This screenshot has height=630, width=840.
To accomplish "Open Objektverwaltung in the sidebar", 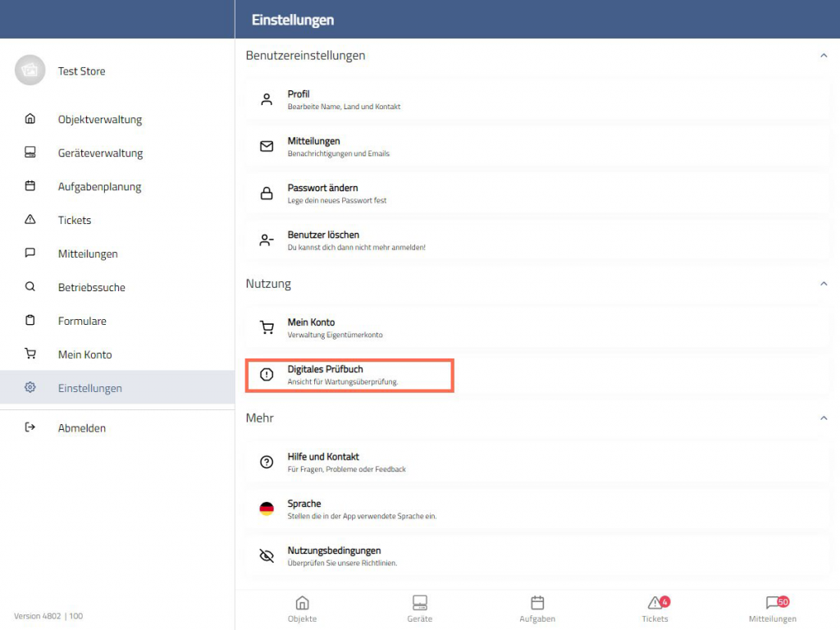I will pos(99,120).
